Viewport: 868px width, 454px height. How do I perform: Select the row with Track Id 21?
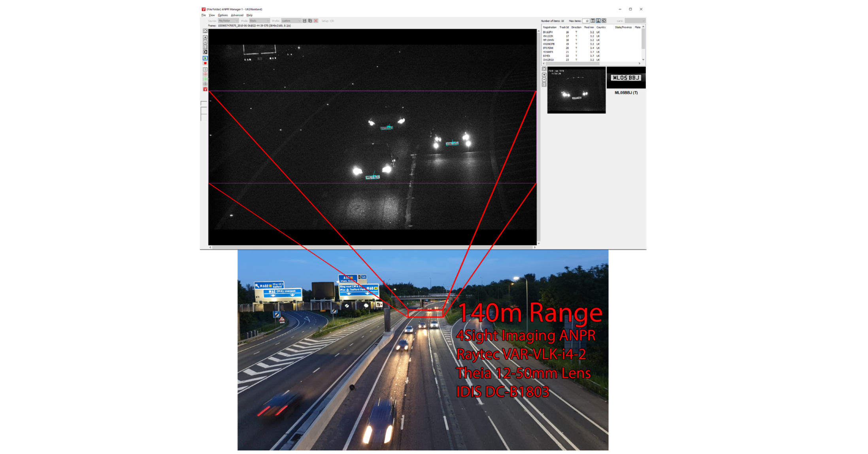(x=591, y=52)
